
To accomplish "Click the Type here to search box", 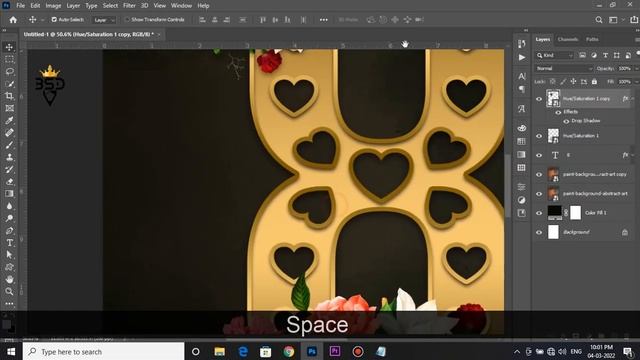I will (x=104, y=351).
